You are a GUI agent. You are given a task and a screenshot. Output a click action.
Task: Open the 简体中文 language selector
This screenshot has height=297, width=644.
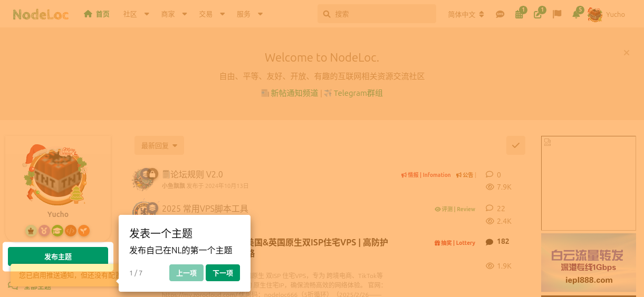[466, 15]
